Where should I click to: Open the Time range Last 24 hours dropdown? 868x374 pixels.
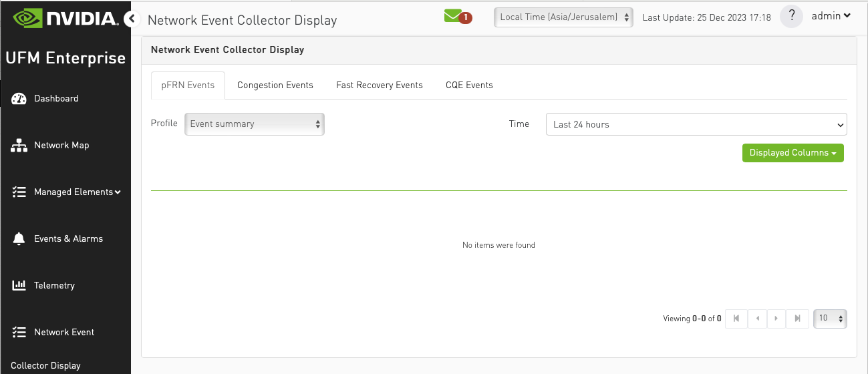coord(696,124)
